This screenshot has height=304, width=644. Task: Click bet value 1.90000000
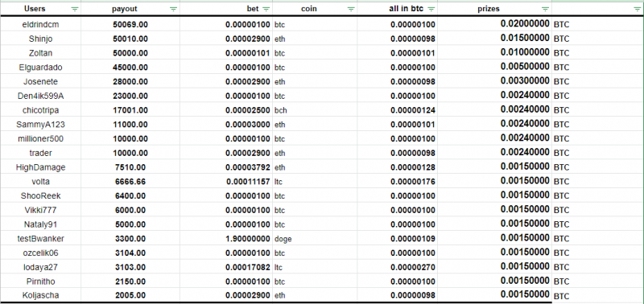248,238
